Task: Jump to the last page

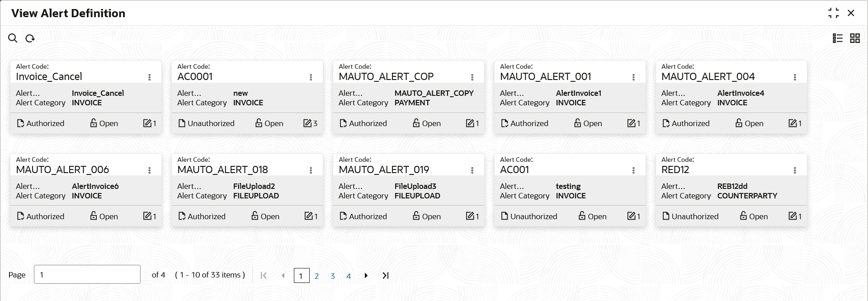Action: (386, 276)
